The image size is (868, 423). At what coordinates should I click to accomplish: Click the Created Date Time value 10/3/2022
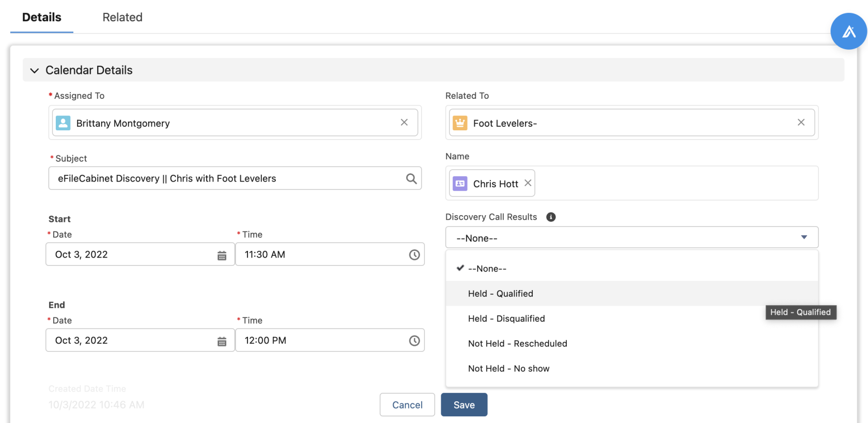pyautogui.click(x=96, y=405)
